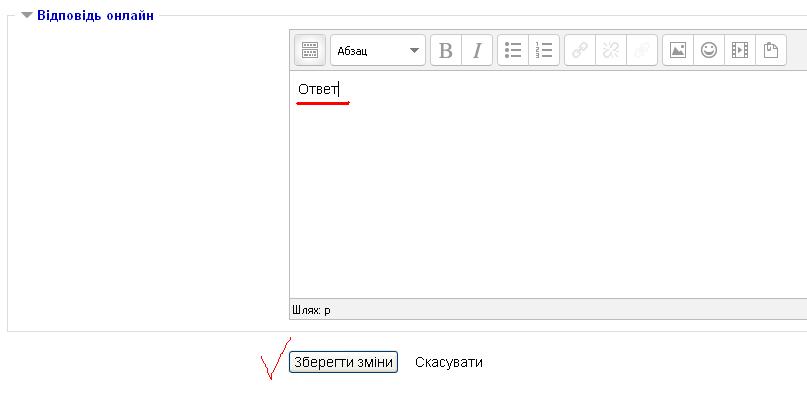Click the unlink icon
The image size is (807, 405).
[611, 50]
